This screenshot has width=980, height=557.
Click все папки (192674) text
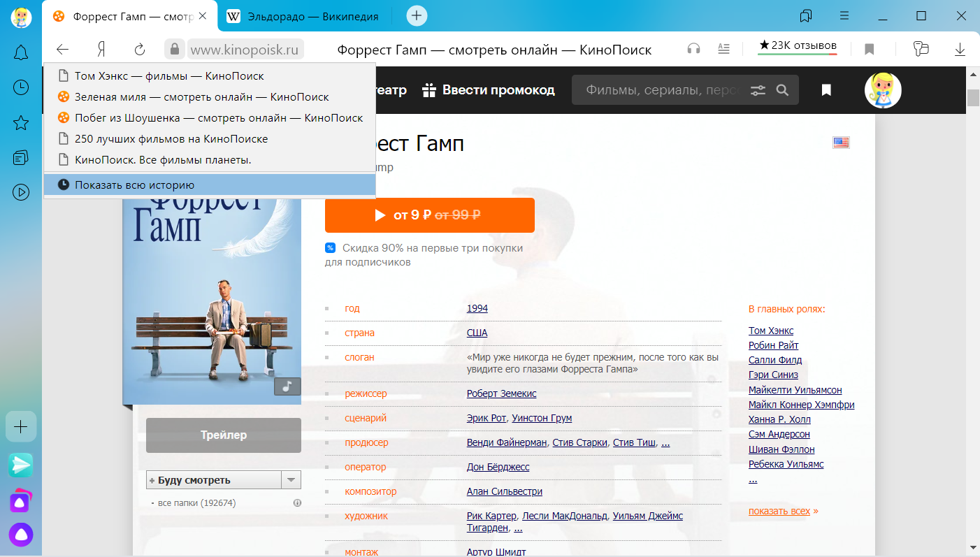tap(197, 503)
